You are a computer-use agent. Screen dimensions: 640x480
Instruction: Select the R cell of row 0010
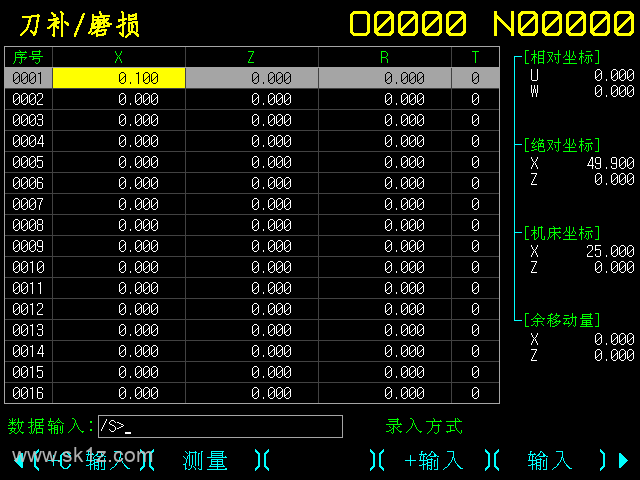click(x=385, y=267)
